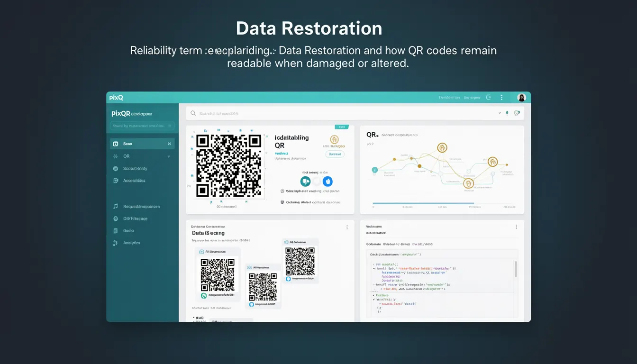Collapse the Scan item's toggle icon

click(x=169, y=144)
